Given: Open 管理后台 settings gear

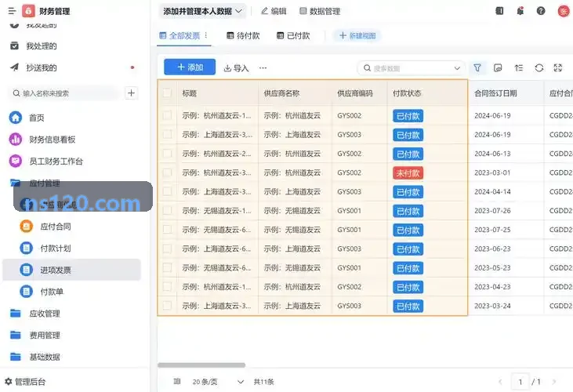Looking at the screenshot, I should pyautogui.click(x=25, y=382).
